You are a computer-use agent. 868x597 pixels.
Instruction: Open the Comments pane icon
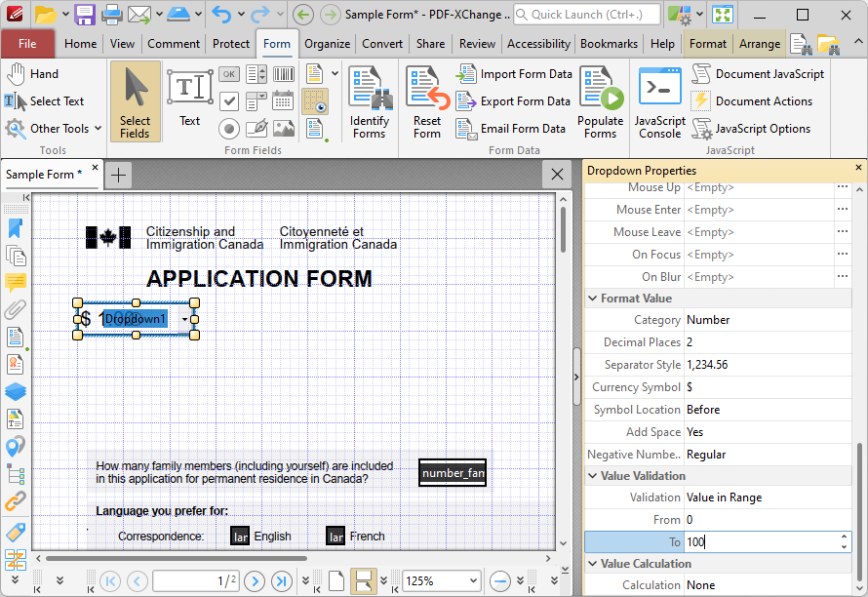16,283
